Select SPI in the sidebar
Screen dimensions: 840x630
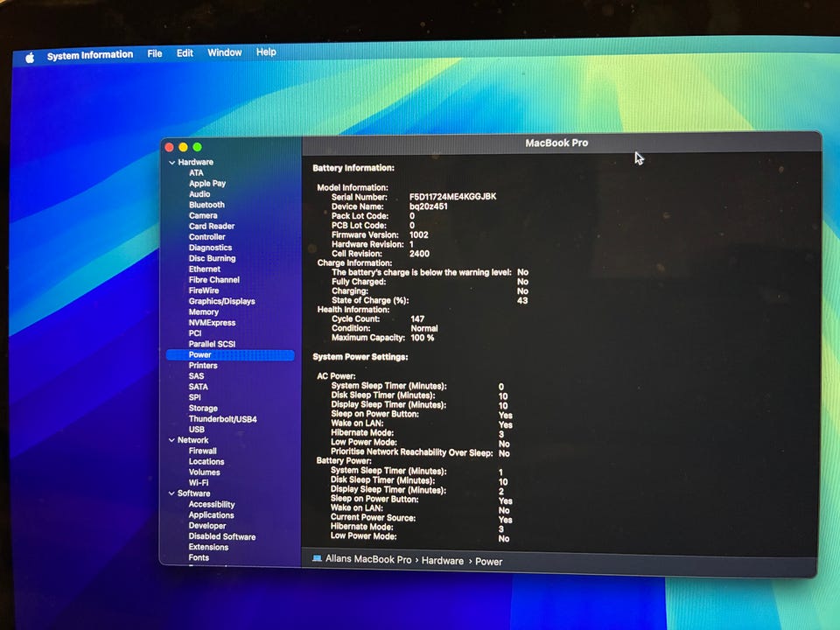(194, 397)
